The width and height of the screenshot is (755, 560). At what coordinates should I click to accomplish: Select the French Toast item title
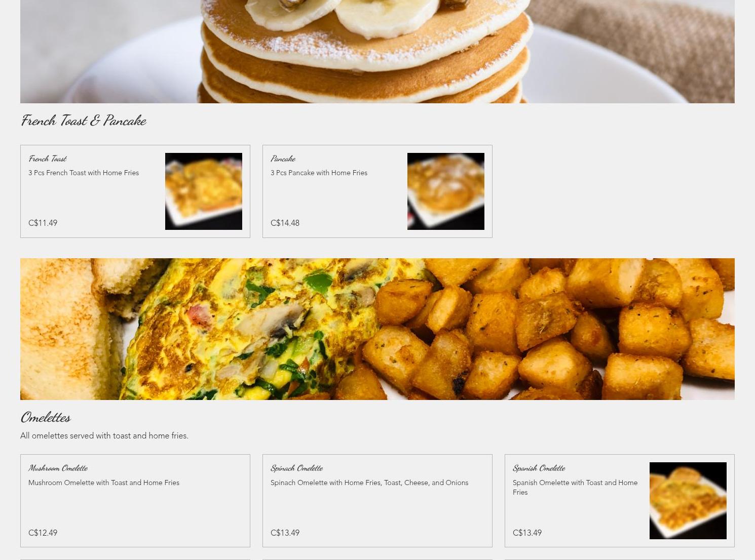(48, 158)
